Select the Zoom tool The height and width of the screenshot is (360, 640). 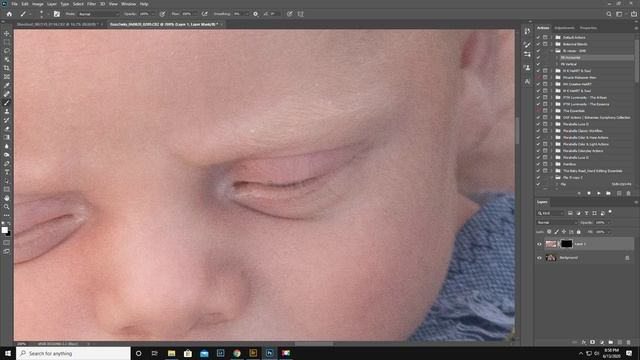pyautogui.click(x=7, y=207)
